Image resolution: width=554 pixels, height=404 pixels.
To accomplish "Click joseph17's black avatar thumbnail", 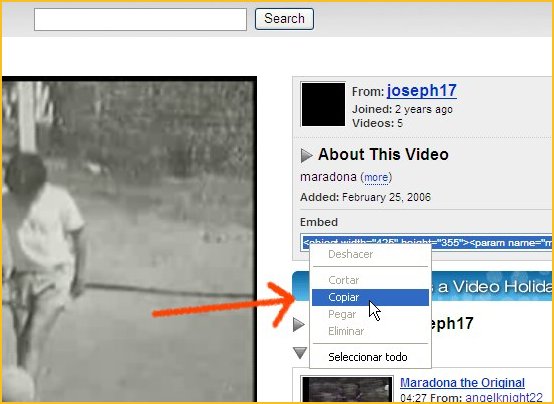I will [x=323, y=104].
